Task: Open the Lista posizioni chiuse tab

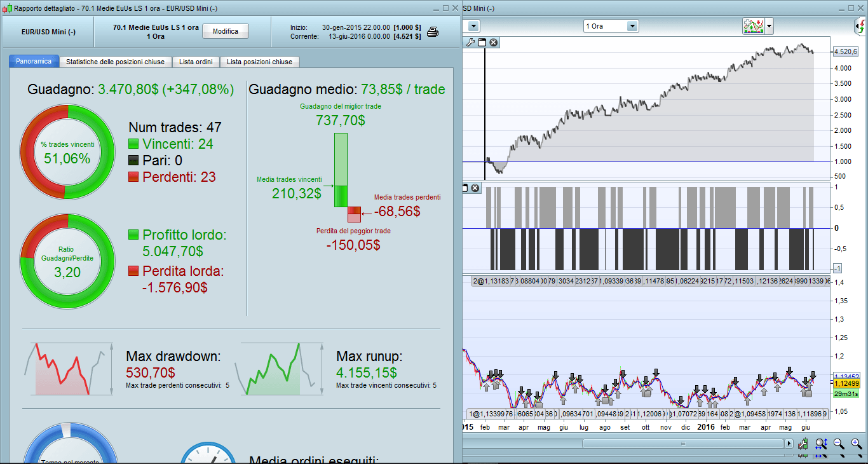Action: coord(260,62)
